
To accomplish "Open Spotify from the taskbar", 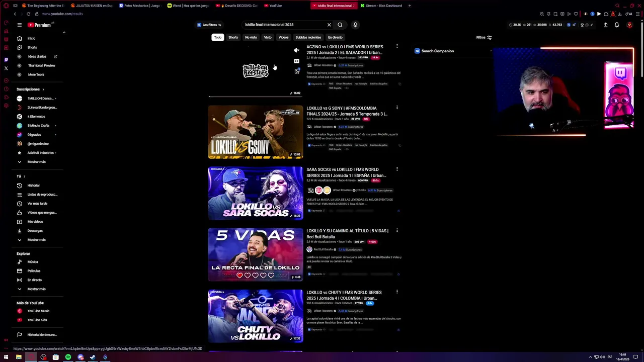I will point(68,357).
